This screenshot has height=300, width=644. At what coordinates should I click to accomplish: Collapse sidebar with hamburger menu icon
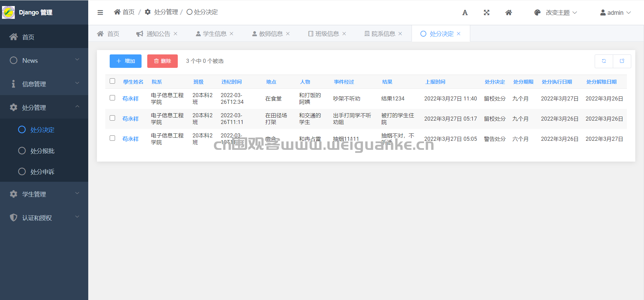pyautogui.click(x=100, y=12)
